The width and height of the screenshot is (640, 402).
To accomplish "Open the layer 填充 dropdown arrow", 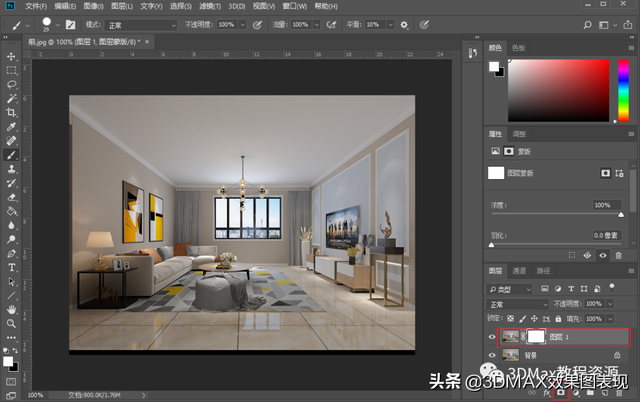I will pyautogui.click(x=610, y=318).
